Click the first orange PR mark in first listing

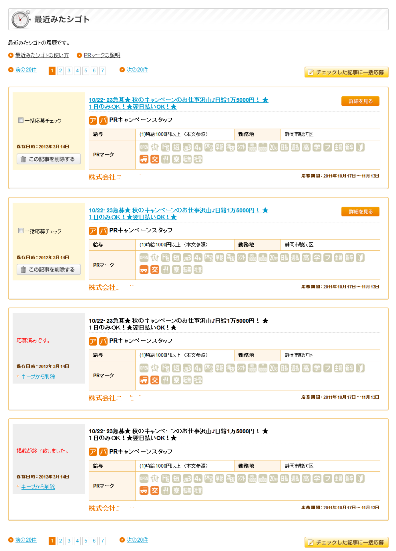pyautogui.click(x=144, y=159)
